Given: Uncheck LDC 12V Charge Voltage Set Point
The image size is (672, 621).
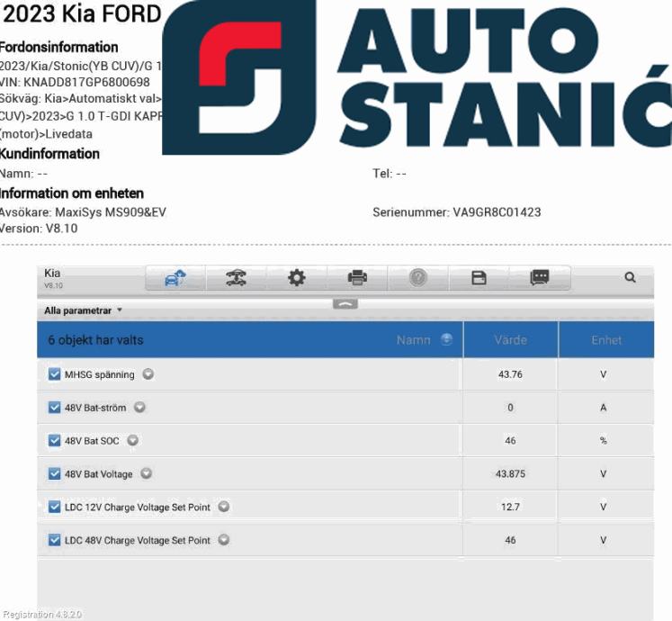Looking at the screenshot, I should coord(55,507).
